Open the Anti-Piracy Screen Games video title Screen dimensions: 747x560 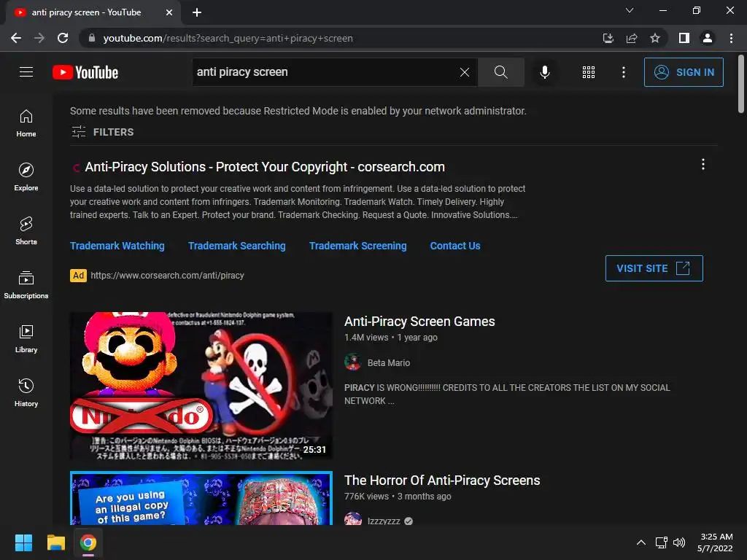419,322
